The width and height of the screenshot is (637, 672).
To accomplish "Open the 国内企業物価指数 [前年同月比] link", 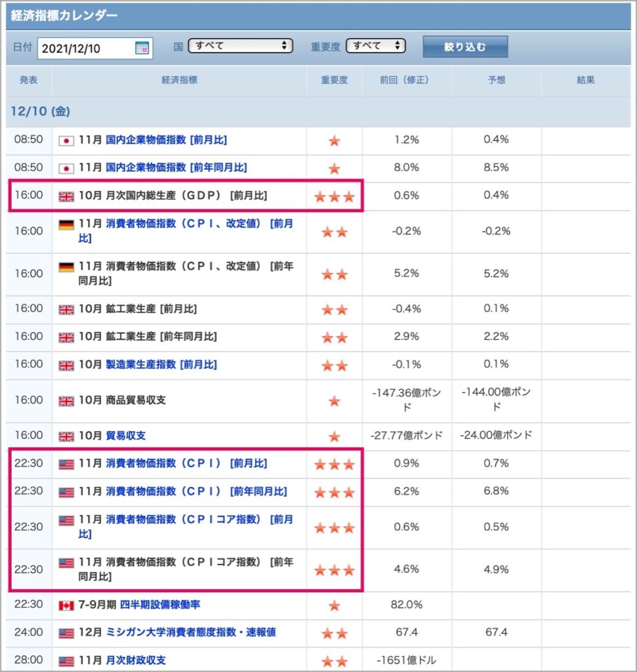I will [x=176, y=167].
